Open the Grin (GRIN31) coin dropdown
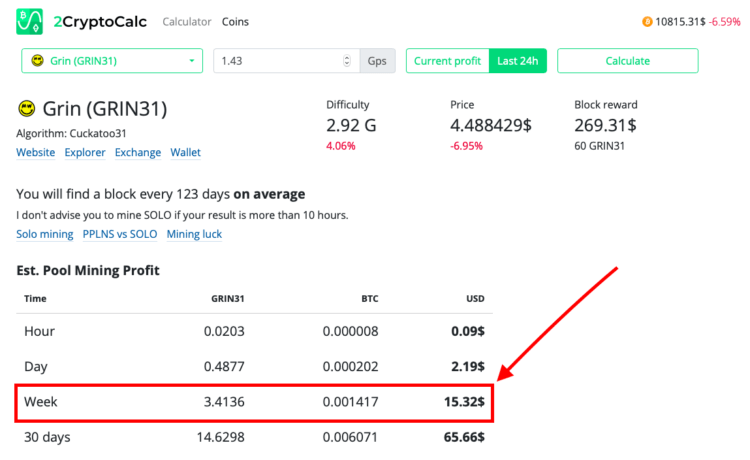This screenshot has height=460, width=750. pos(112,61)
